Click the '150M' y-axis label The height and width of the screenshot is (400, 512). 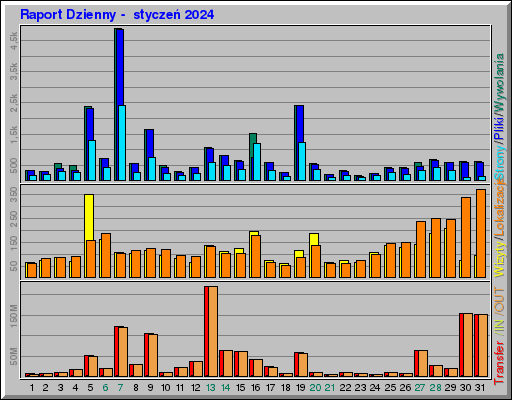click(14, 315)
